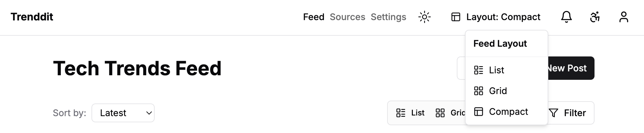Click the Grid icon in Feed Layout menu
The height and width of the screenshot is (133, 644).
(x=478, y=91)
